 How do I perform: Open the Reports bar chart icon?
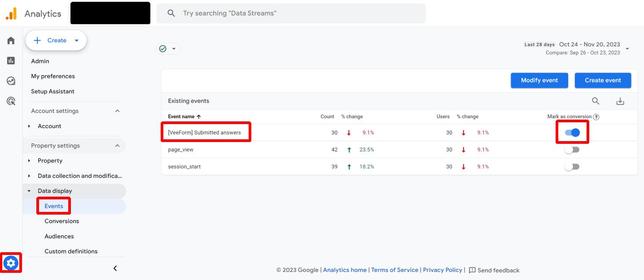coord(11,60)
